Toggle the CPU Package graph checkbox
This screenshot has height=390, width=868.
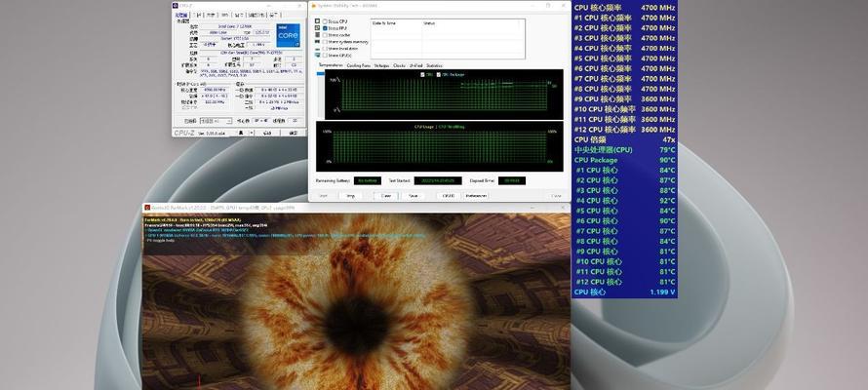click(x=439, y=74)
